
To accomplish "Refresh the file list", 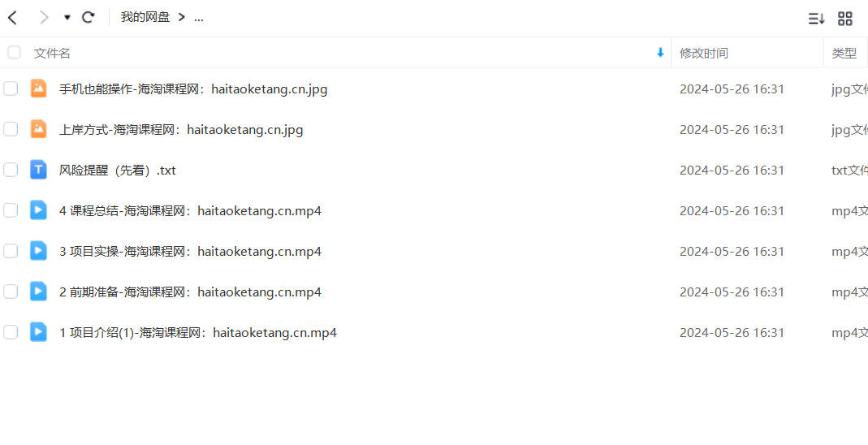I will [x=88, y=17].
